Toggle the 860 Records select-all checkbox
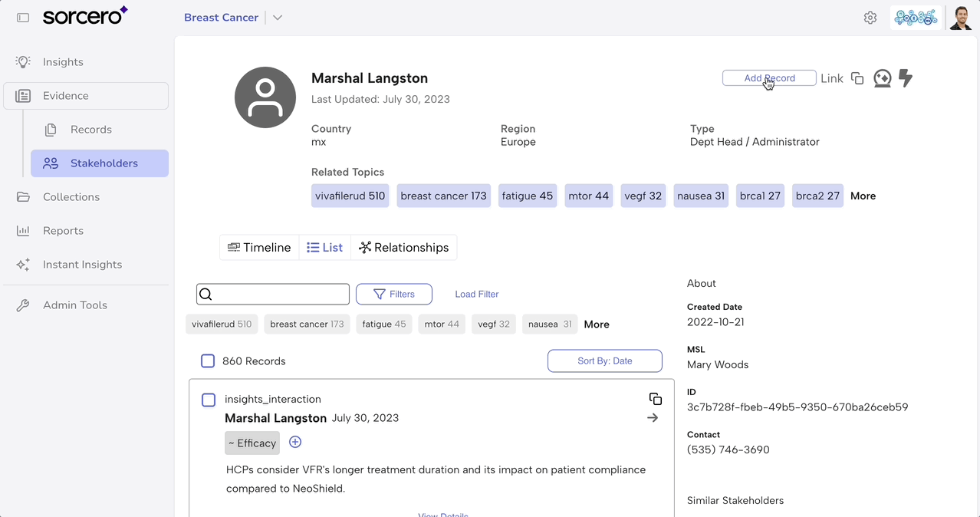 tap(208, 361)
